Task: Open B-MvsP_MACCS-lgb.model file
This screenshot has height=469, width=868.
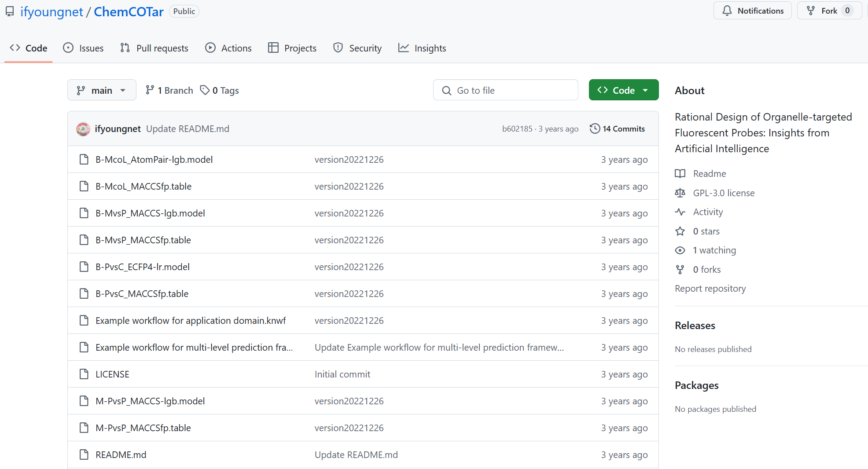Action: 150,213
